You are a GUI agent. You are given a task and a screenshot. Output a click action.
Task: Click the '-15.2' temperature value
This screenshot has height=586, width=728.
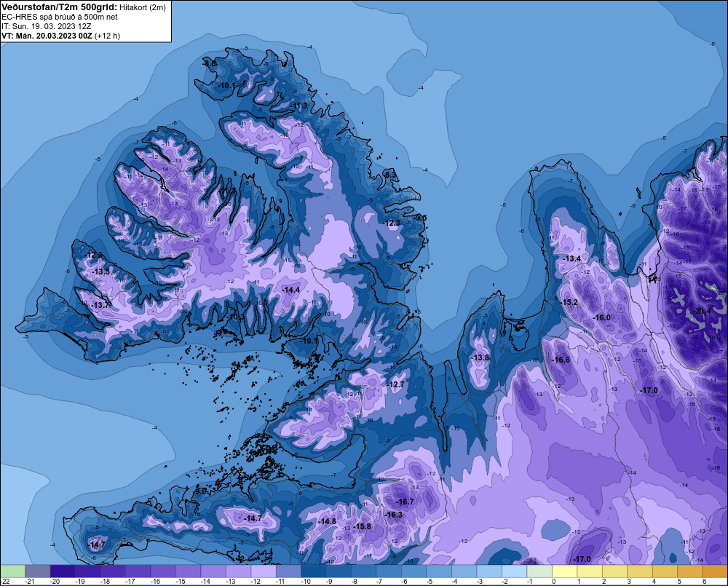tap(569, 302)
